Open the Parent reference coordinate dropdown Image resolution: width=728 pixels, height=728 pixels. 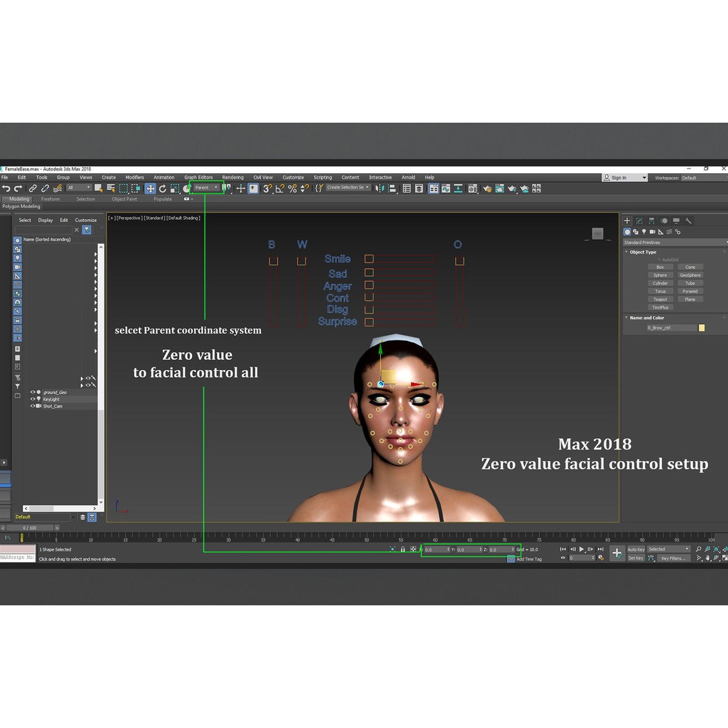pyautogui.click(x=206, y=187)
